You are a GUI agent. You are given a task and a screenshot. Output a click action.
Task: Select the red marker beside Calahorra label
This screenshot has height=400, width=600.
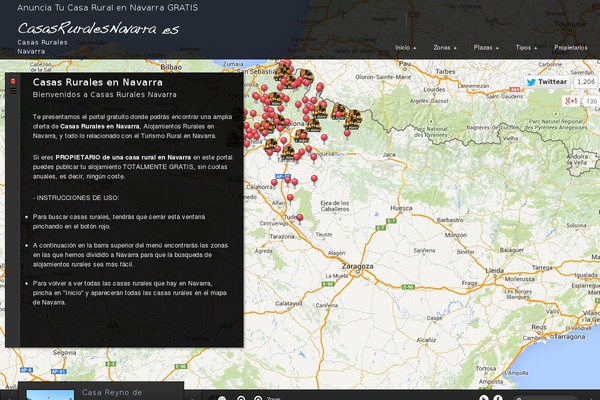[x=274, y=183]
